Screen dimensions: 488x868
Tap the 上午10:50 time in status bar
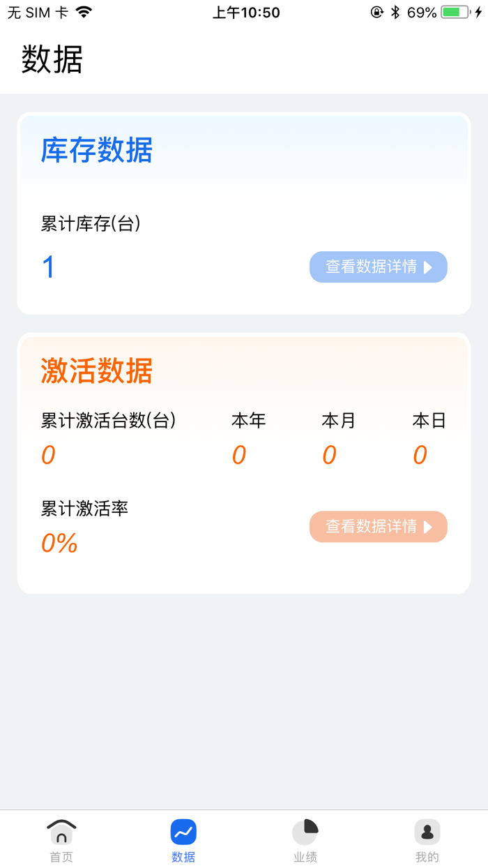(x=244, y=11)
